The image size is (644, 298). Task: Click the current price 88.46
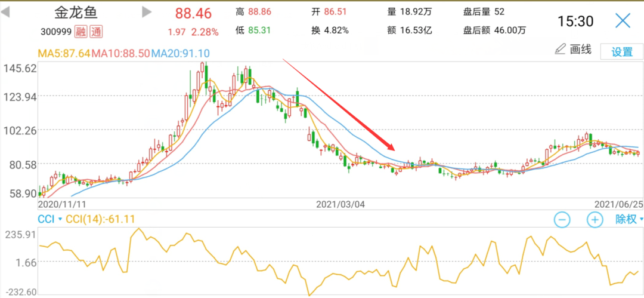click(x=193, y=14)
